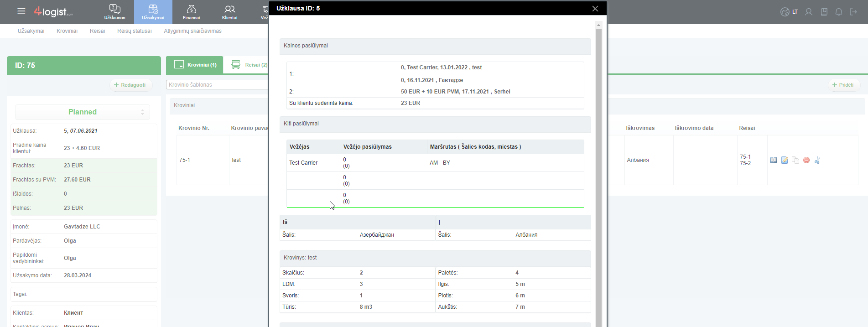The height and width of the screenshot is (327, 868).
Task: Change the language using the LT globe selector
Action: click(789, 12)
